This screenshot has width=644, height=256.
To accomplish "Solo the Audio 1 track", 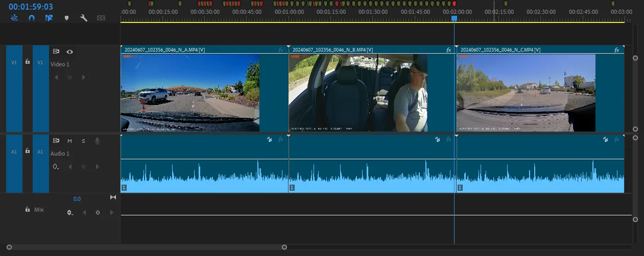I will pyautogui.click(x=83, y=141).
